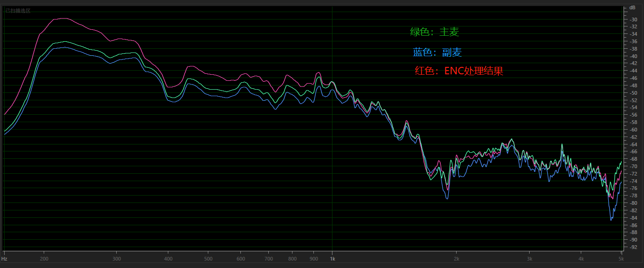Select the "900" frequency axis label
The image size is (644, 268).
pos(314,259)
